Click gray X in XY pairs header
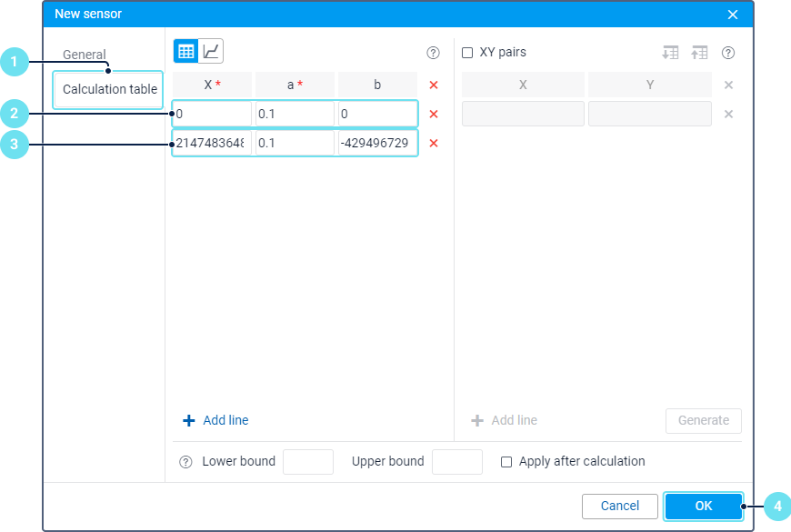 [728, 85]
